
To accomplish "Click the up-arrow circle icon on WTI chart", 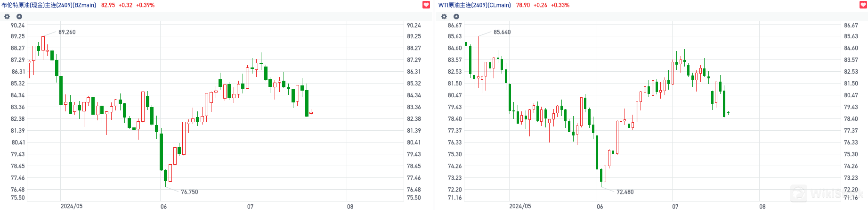I will (x=456, y=17).
